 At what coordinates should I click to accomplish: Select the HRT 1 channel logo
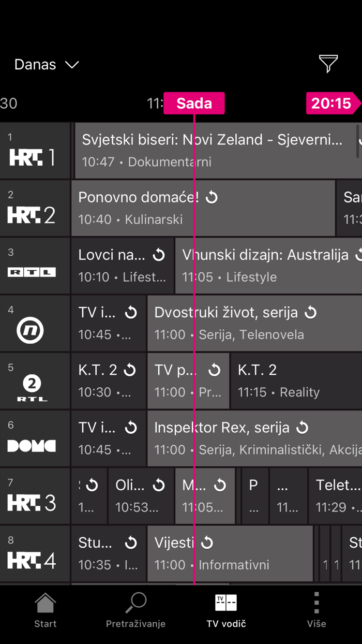[32, 155]
